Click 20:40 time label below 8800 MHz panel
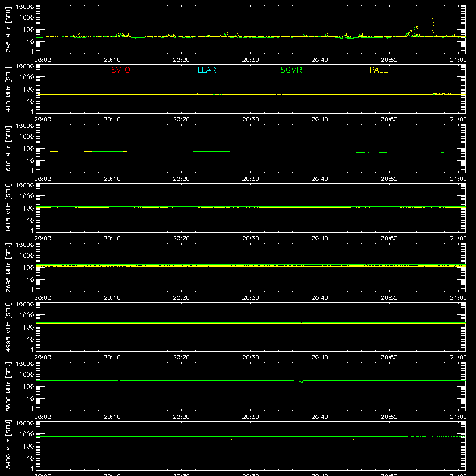This screenshot has width=476, height=476. tap(320, 417)
